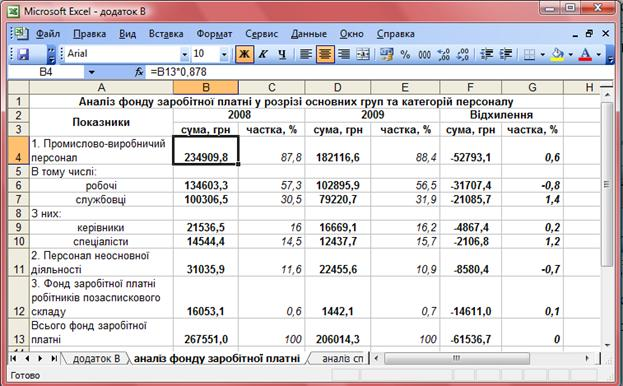623x386 pixels.
Task: Expand Formatting toolbar options at right end
Action: coord(610,55)
